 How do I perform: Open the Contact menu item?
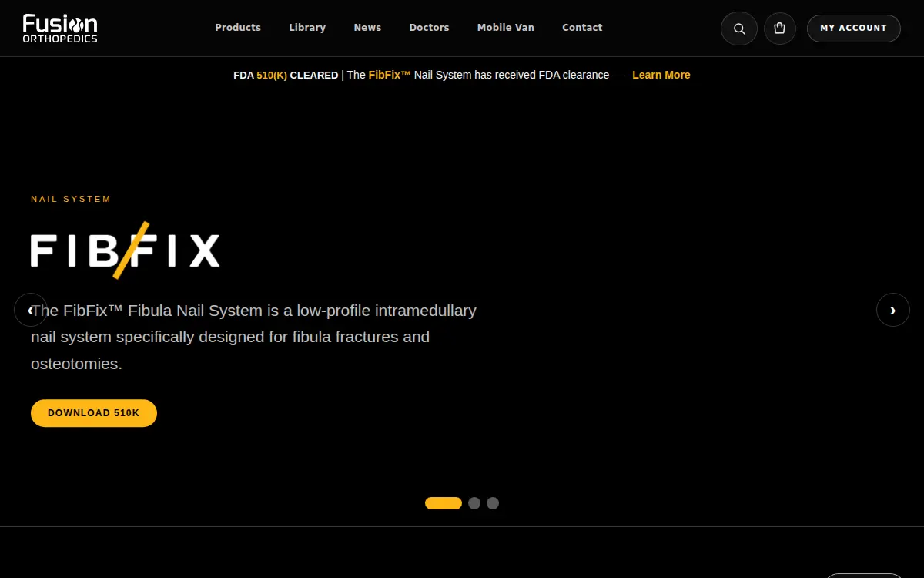pyautogui.click(x=582, y=28)
